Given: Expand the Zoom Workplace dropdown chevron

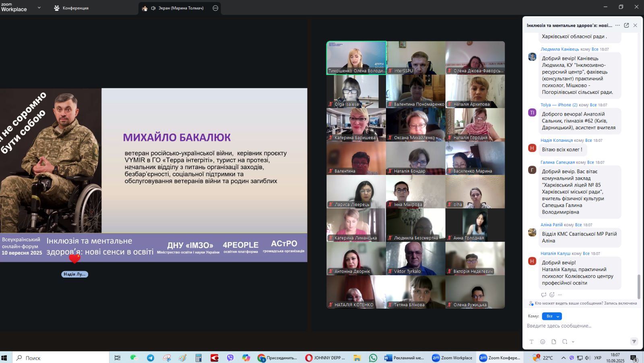Looking at the screenshot, I should tap(39, 8).
